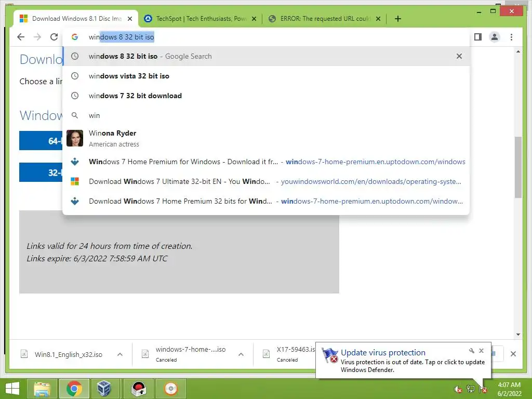The image size is (532, 399).
Task: Switch to the ERROR requested URL tab
Action: pos(324,19)
